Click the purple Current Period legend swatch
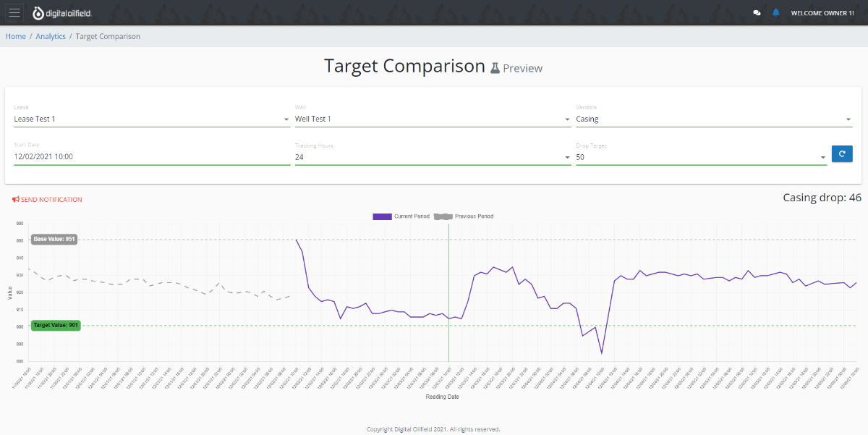 coord(382,216)
